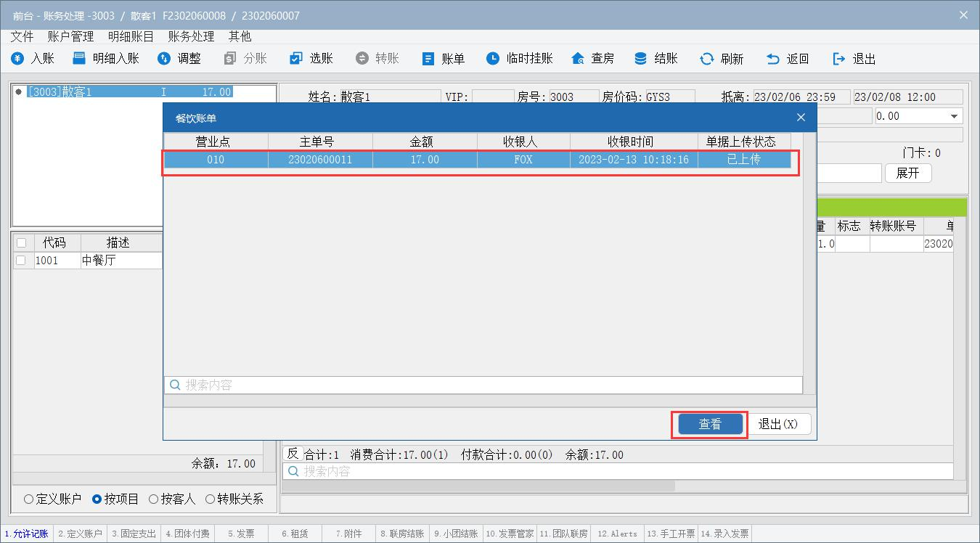980x543 pixels.
Task: Click the 入账 toolbar icon
Action: pos(18,59)
